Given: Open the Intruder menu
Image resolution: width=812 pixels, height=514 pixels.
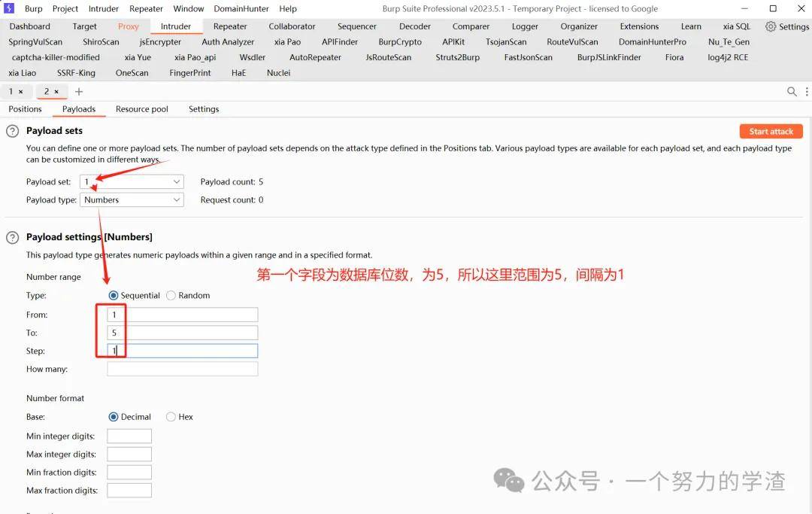Looking at the screenshot, I should click(x=104, y=9).
